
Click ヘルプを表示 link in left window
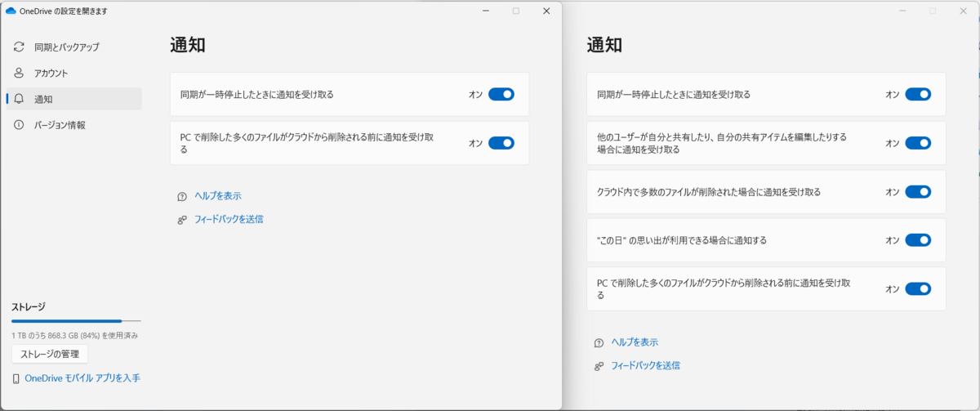[218, 196]
